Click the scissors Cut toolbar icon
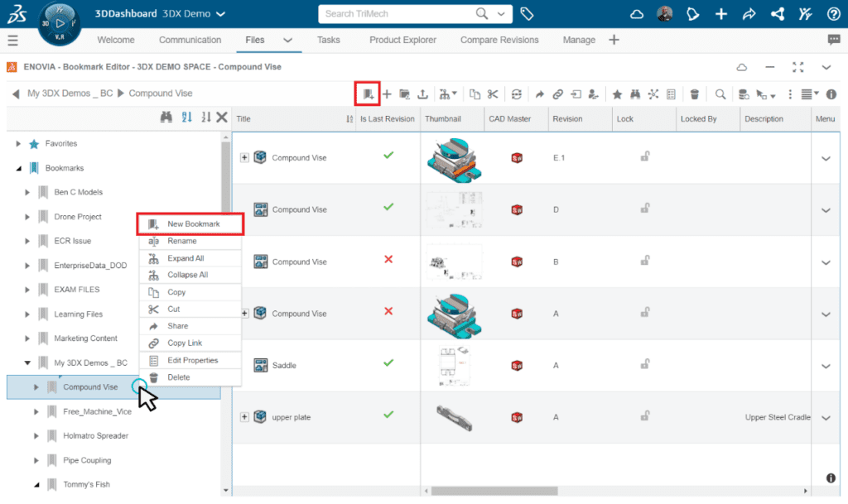This screenshot has width=848, height=504. click(x=492, y=94)
